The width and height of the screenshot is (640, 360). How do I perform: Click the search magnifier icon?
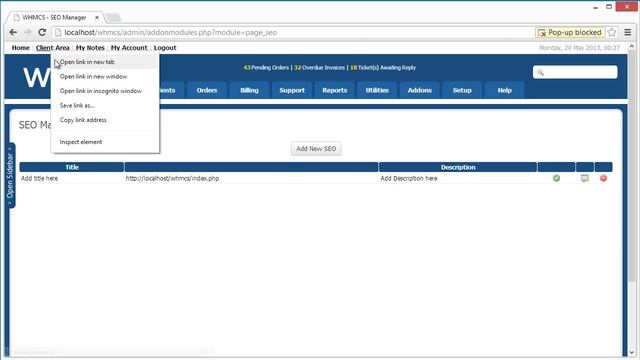(x=540, y=72)
